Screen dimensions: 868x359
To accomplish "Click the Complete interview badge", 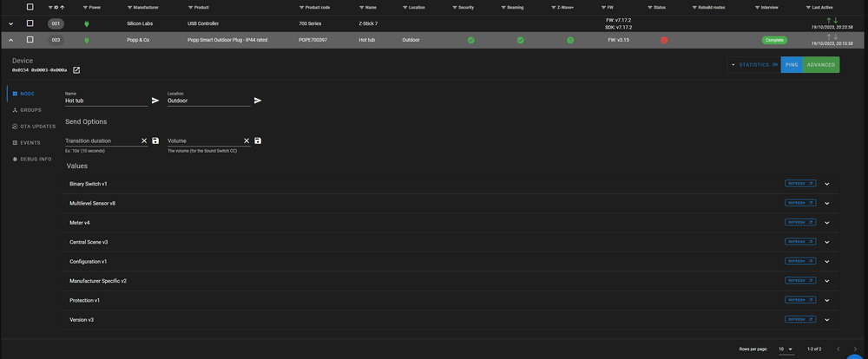I will (774, 41).
